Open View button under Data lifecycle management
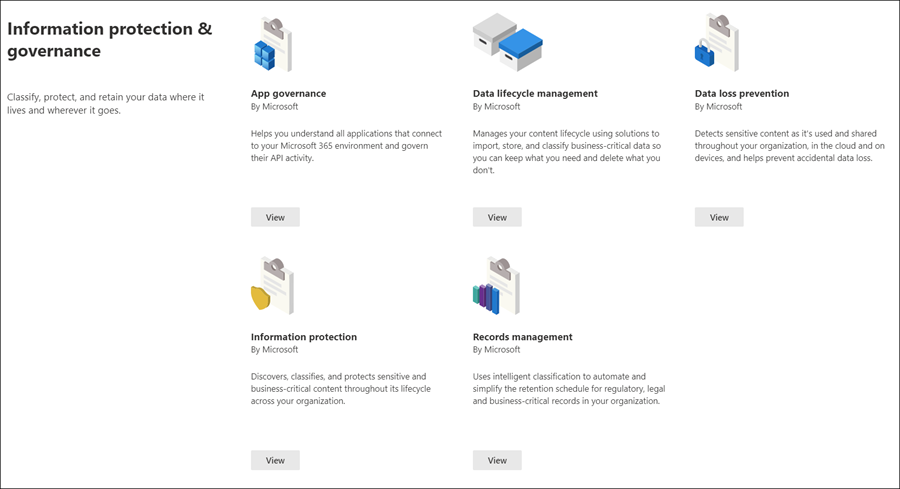Viewport: 900px width, 489px height. pyautogui.click(x=497, y=218)
